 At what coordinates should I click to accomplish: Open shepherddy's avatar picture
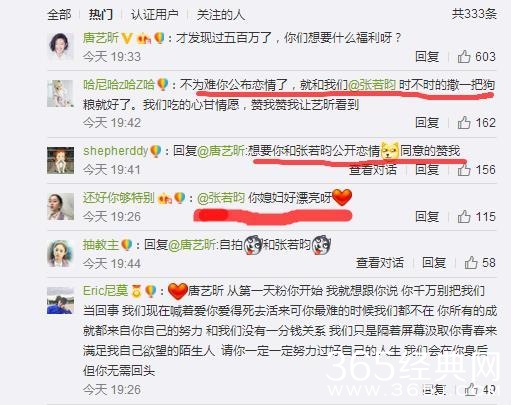60,160
